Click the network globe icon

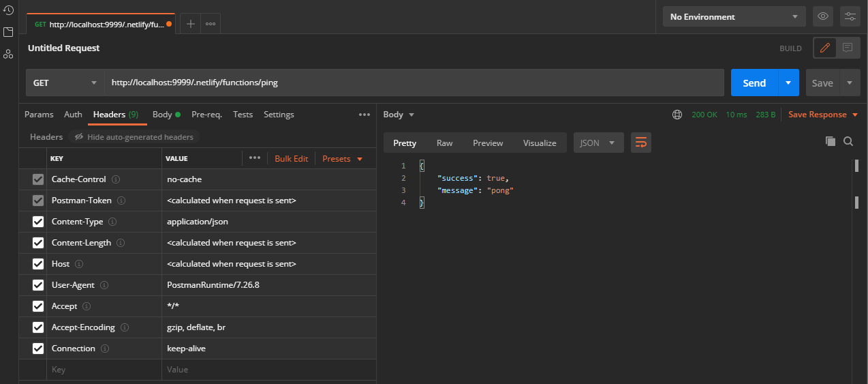(x=677, y=115)
